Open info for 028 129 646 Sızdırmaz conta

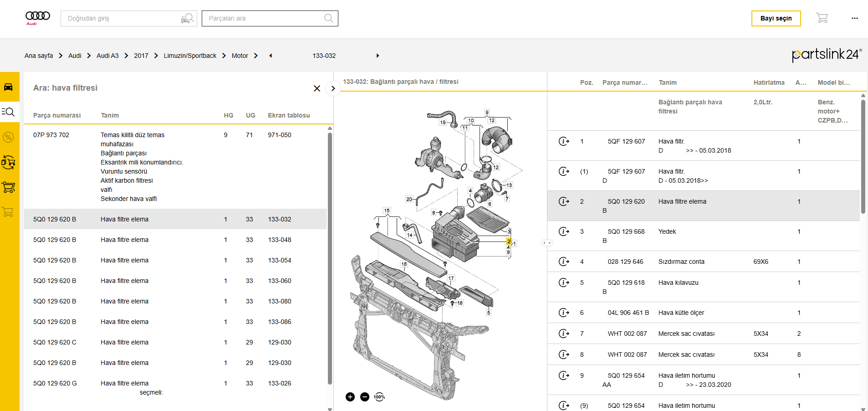click(x=564, y=262)
